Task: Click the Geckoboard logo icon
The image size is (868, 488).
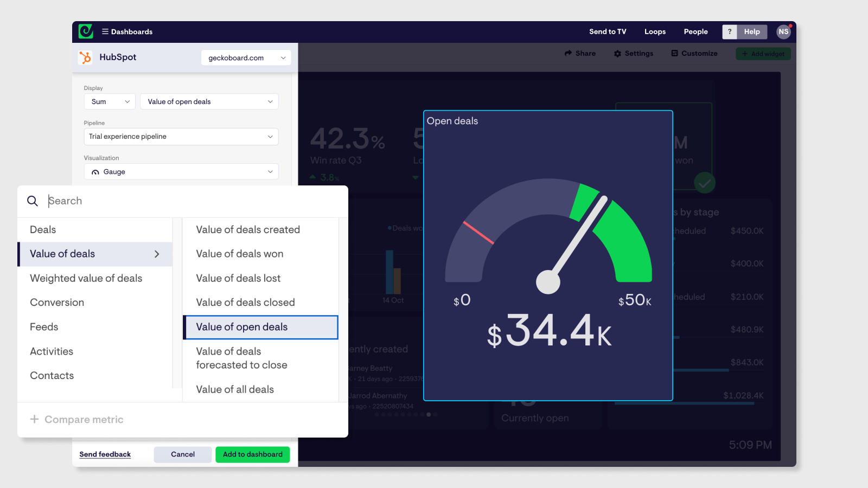Action: pos(86,31)
